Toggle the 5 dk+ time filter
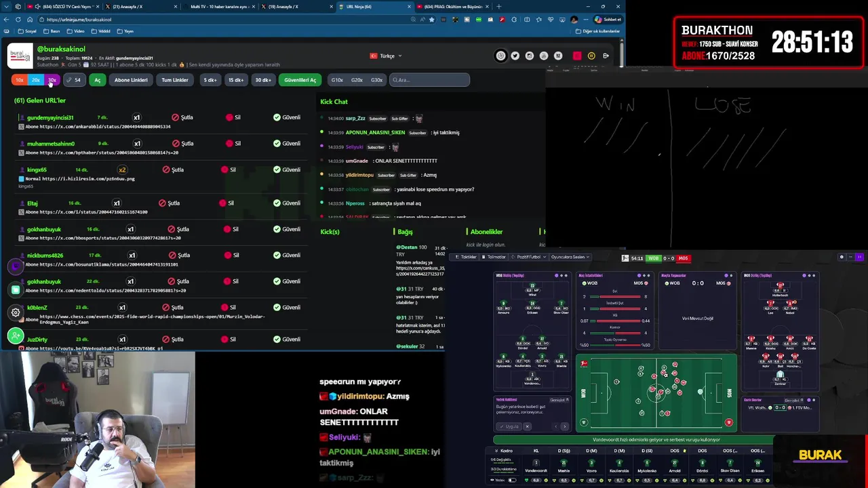868x488 pixels. click(210, 80)
